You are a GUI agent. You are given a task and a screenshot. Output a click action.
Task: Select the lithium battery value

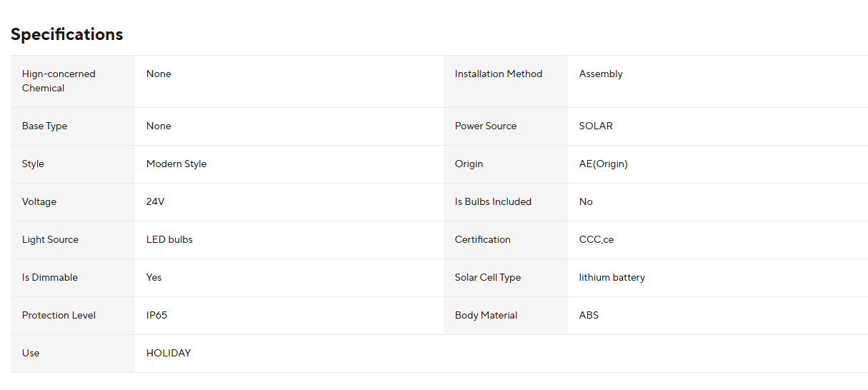pos(612,278)
